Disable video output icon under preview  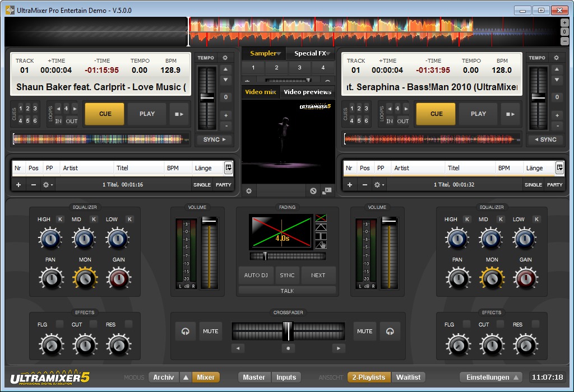click(313, 191)
